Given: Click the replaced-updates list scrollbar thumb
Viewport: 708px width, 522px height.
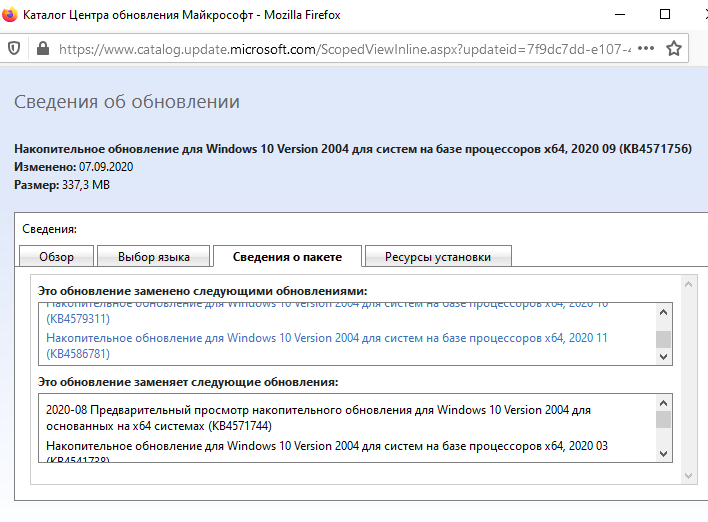Looking at the screenshot, I should [663, 419].
